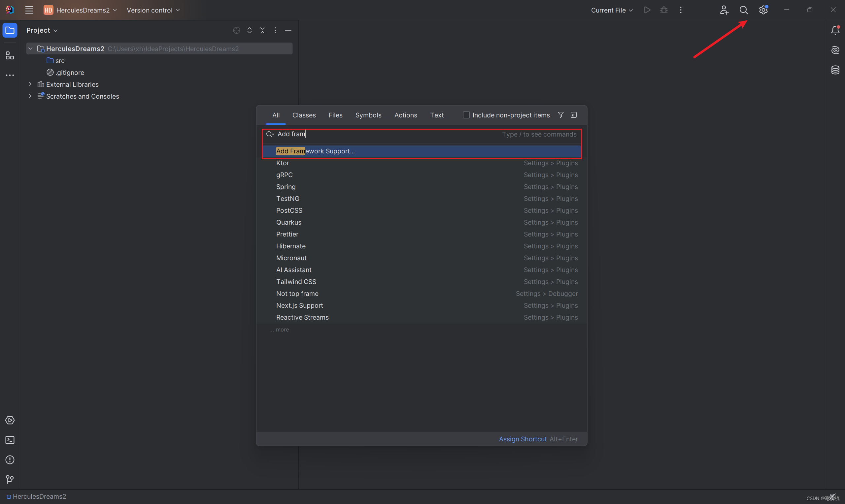Open the Git tool window in sidebar

(x=10, y=480)
